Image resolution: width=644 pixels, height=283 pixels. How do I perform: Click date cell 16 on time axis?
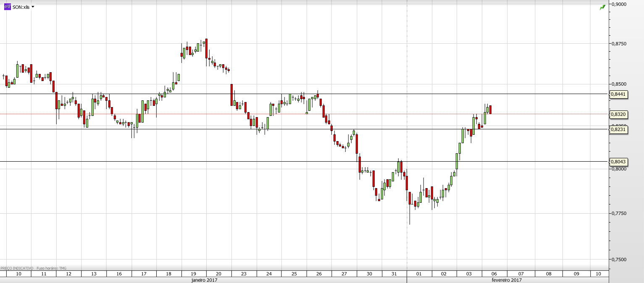[119, 274]
